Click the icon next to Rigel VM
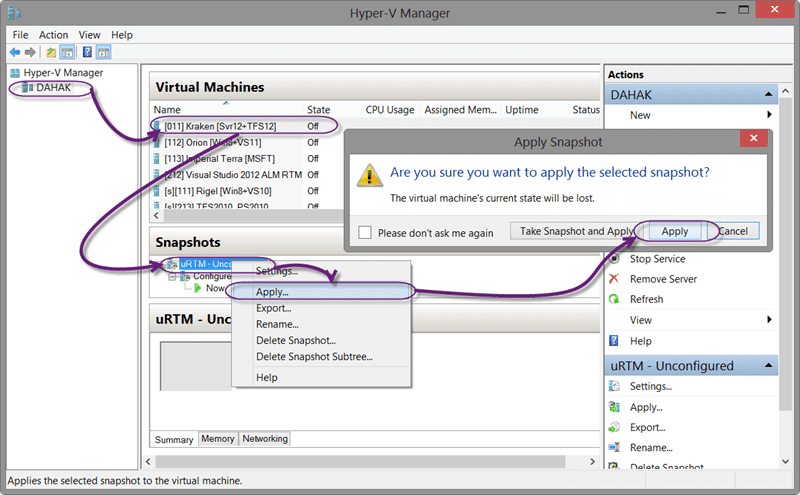Viewport: 800px width, 495px height. coord(157,191)
